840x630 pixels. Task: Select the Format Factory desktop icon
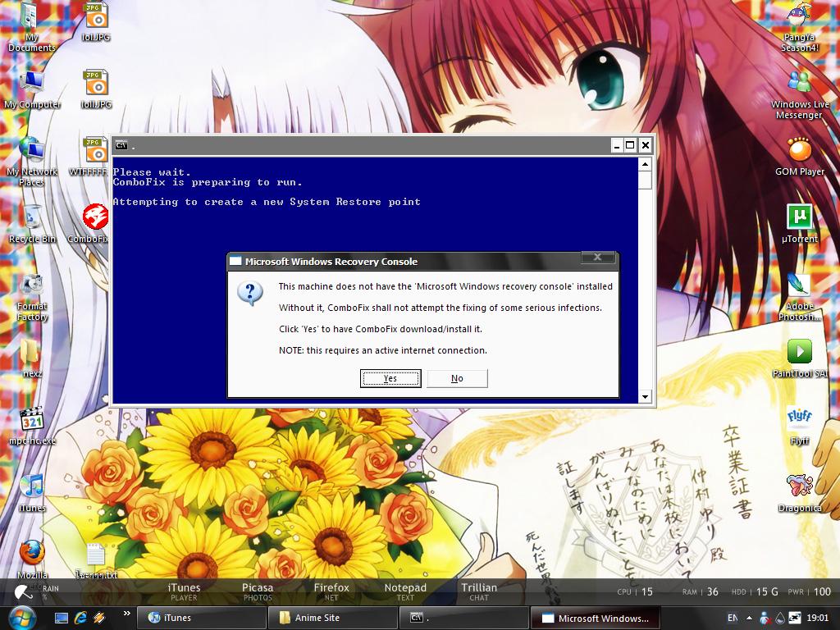[32, 296]
